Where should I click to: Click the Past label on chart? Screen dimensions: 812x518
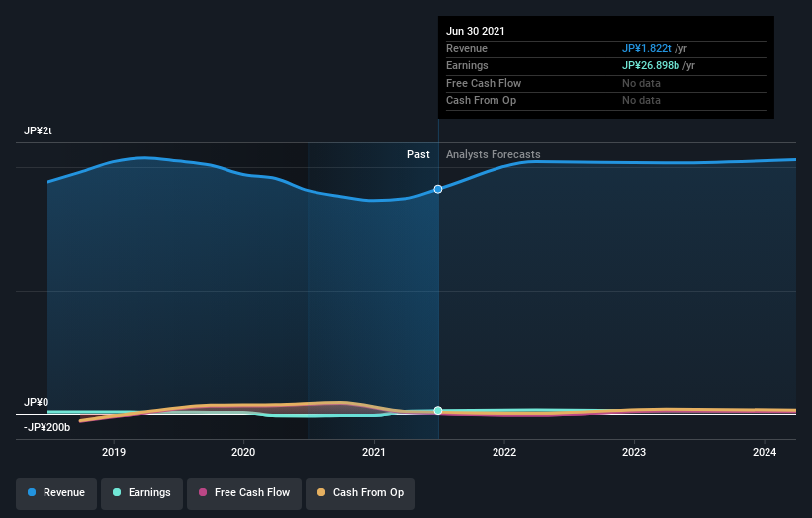418,154
